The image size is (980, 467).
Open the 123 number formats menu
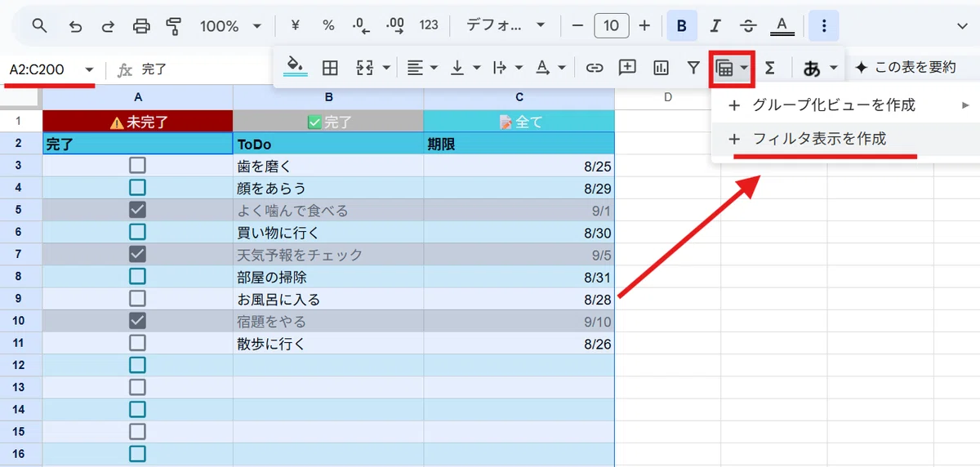[429, 25]
